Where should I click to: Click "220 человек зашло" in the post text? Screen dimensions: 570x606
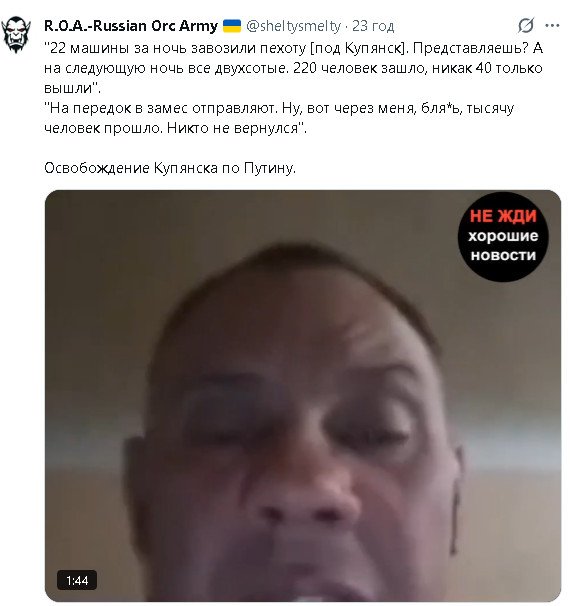click(360, 68)
